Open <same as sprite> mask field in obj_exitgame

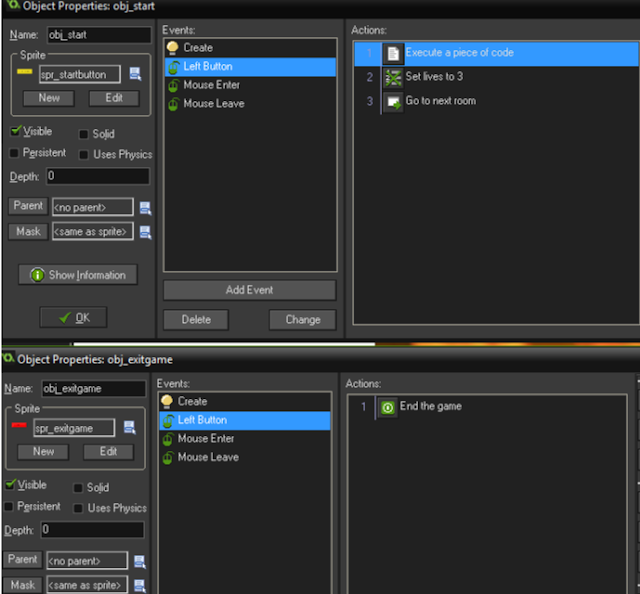pyautogui.click(x=87, y=585)
